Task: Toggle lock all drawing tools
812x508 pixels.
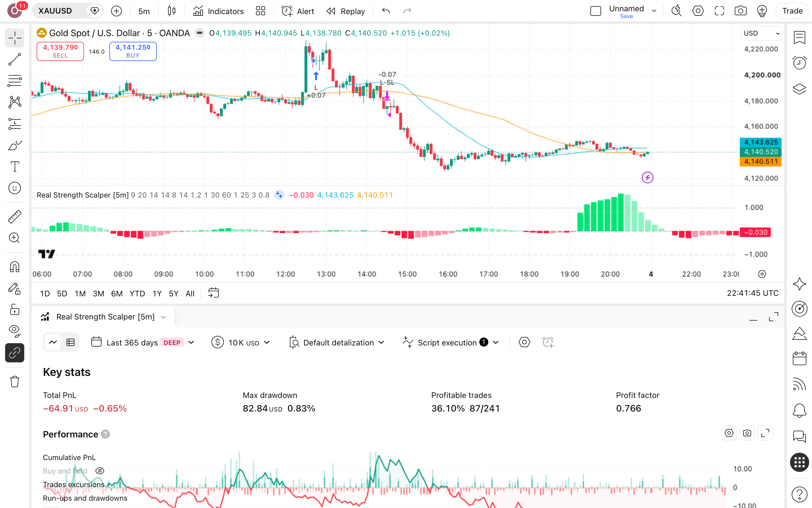Action: pos(15,309)
